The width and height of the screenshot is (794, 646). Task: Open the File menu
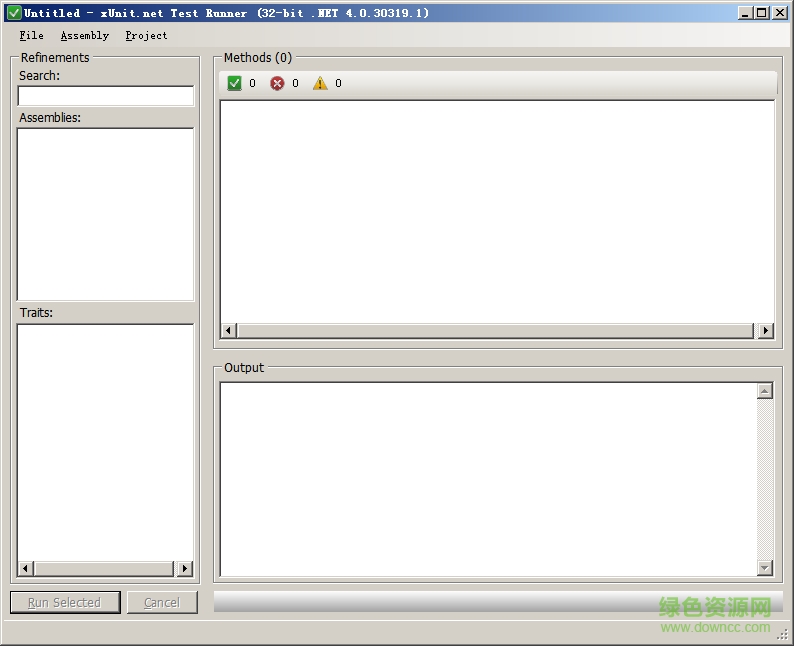[31, 35]
